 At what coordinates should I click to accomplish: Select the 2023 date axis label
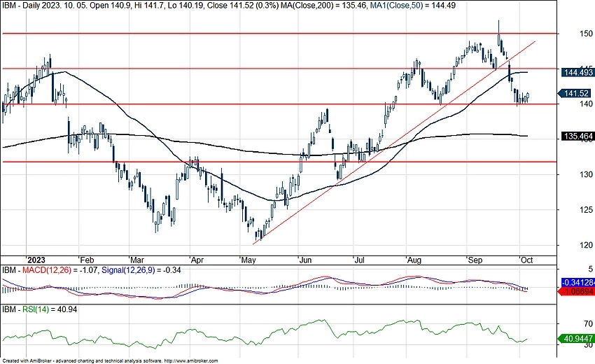coord(36,260)
